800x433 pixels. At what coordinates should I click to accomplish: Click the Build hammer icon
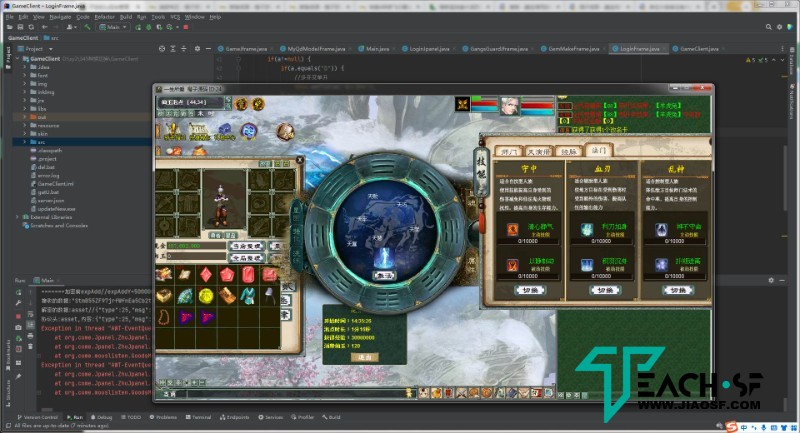(x=87, y=27)
